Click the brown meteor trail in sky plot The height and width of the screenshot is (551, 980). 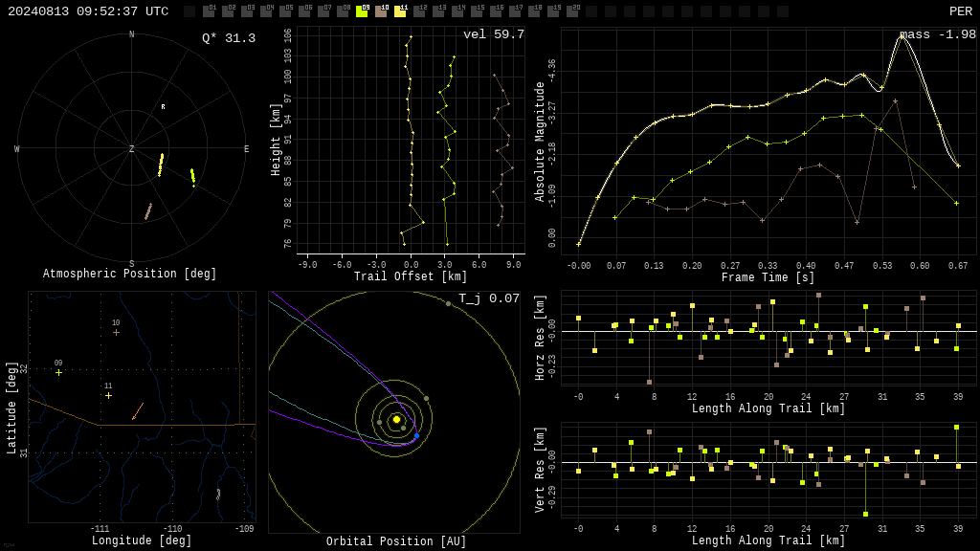(x=148, y=211)
